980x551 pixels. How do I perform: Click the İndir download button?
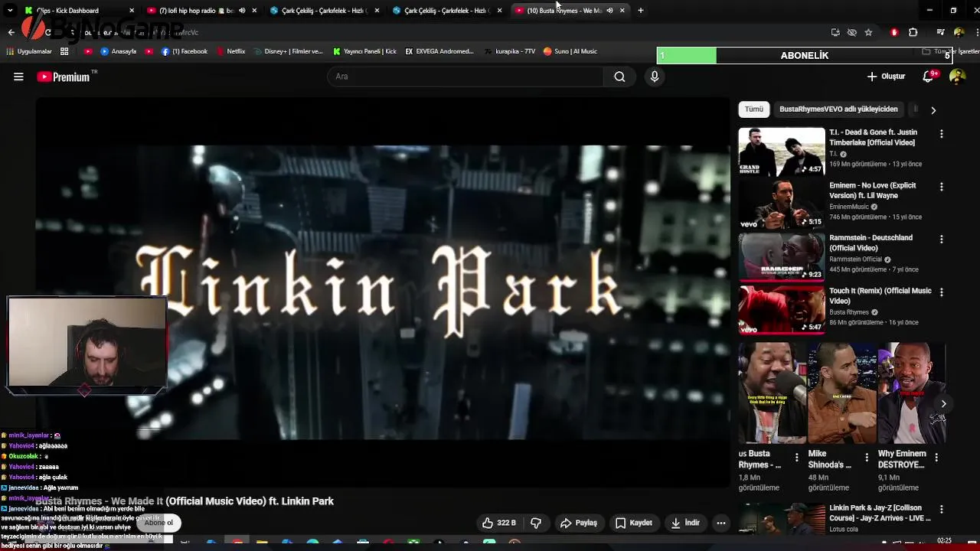[685, 523]
